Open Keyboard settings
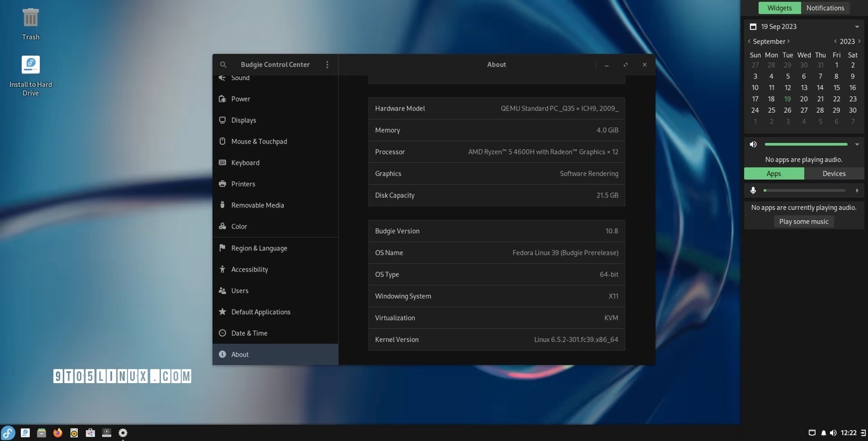This screenshot has width=868, height=441. [275, 162]
